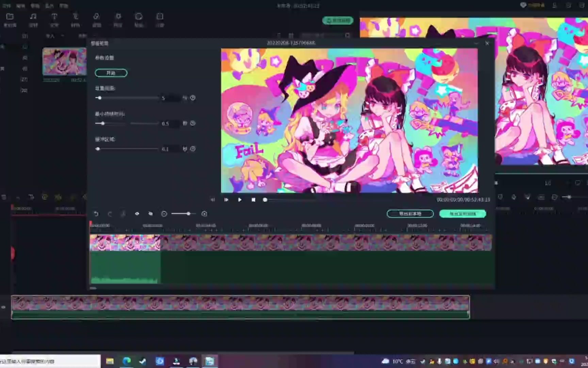Open the second menu in the top menu bar

20,6
